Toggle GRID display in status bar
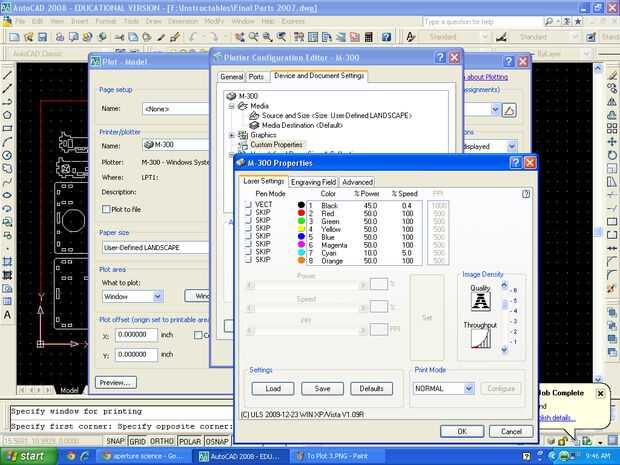This screenshot has height=465, width=620. tap(138, 441)
